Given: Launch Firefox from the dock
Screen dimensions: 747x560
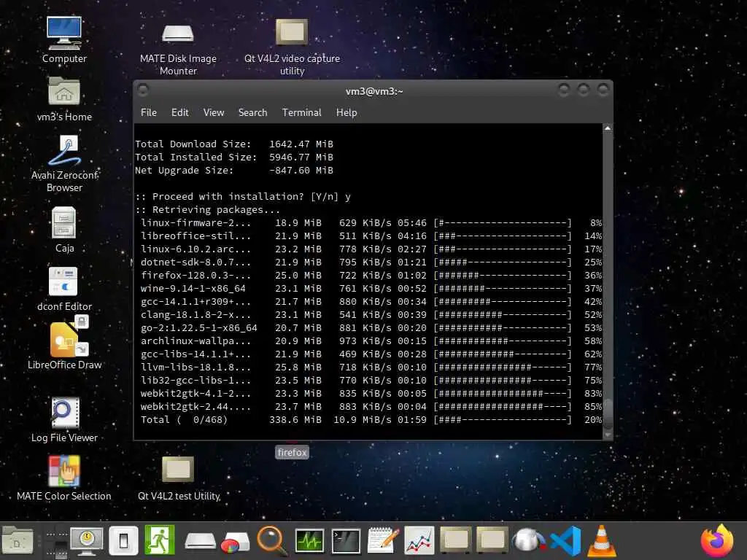Looking at the screenshot, I should pos(717,540).
